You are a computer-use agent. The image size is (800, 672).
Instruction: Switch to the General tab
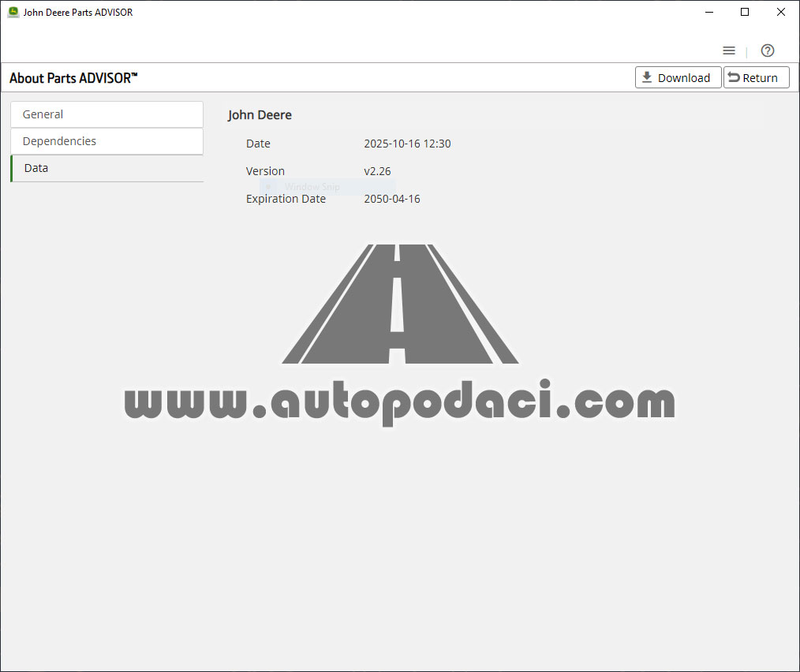pos(107,114)
